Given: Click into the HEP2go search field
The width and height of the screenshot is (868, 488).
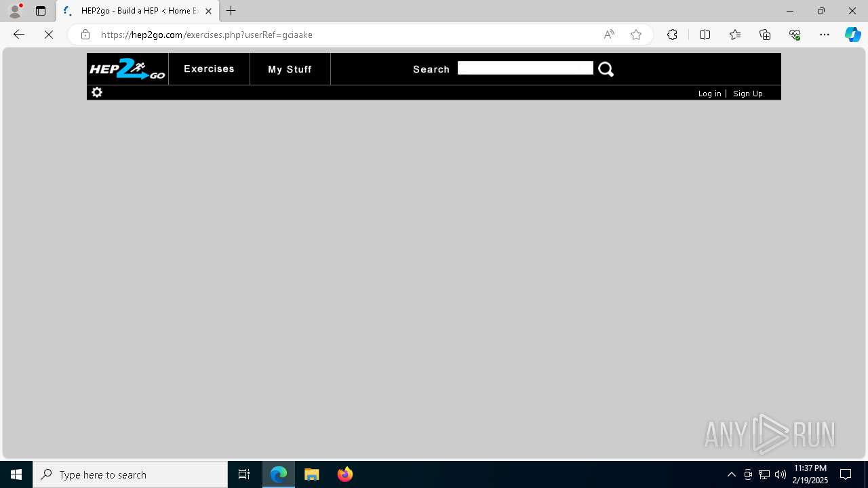Looking at the screenshot, I should click(x=525, y=68).
